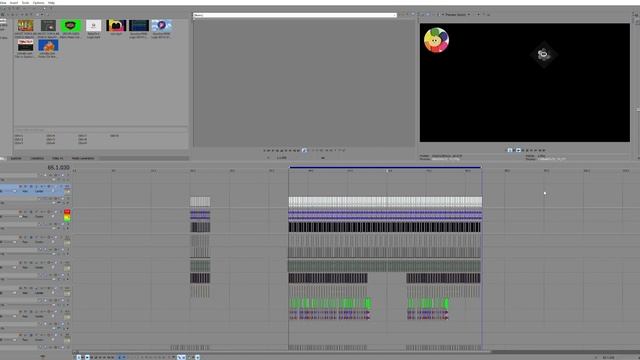This screenshot has height=360, width=640.
Task: Select the dark blue media thumbnail
Action: point(139,26)
